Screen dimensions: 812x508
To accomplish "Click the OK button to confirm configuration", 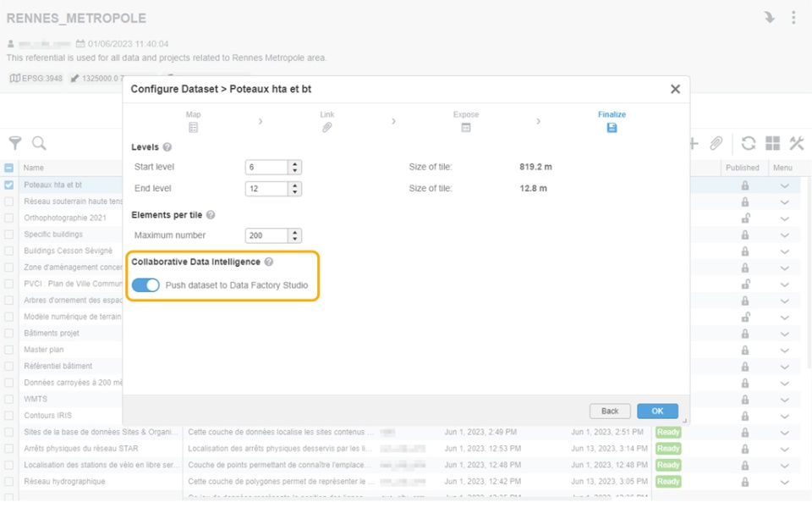I will tap(657, 411).
